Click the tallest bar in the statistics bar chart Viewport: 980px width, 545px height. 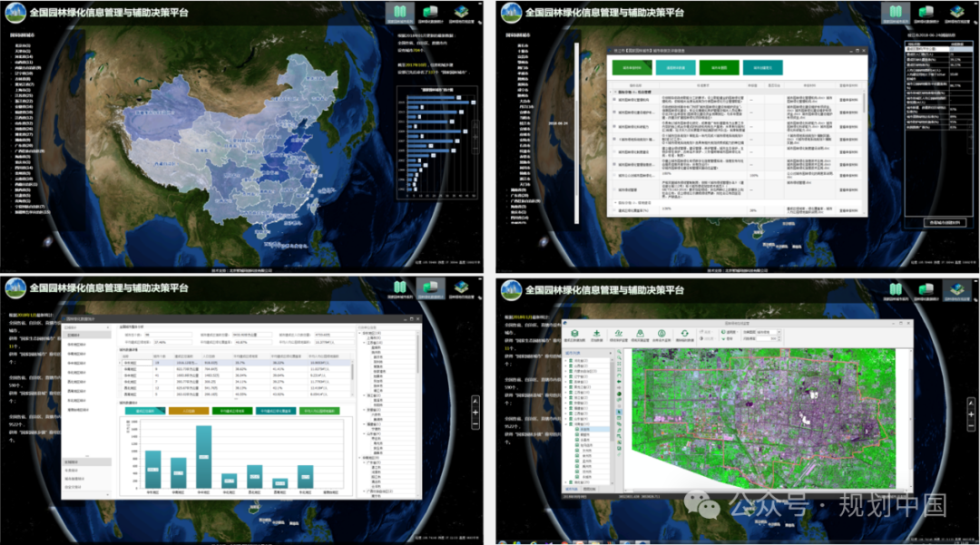(x=204, y=456)
